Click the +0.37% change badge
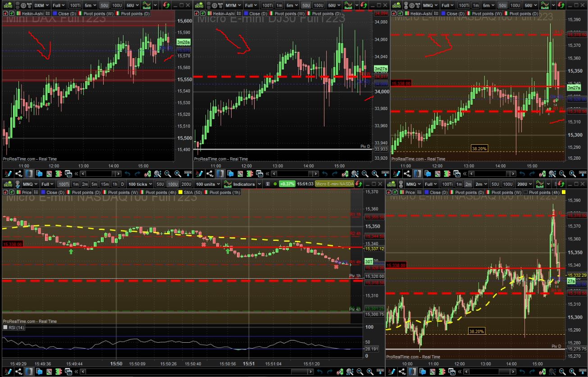Image resolution: width=588 pixels, height=377 pixels. pyautogui.click(x=287, y=184)
